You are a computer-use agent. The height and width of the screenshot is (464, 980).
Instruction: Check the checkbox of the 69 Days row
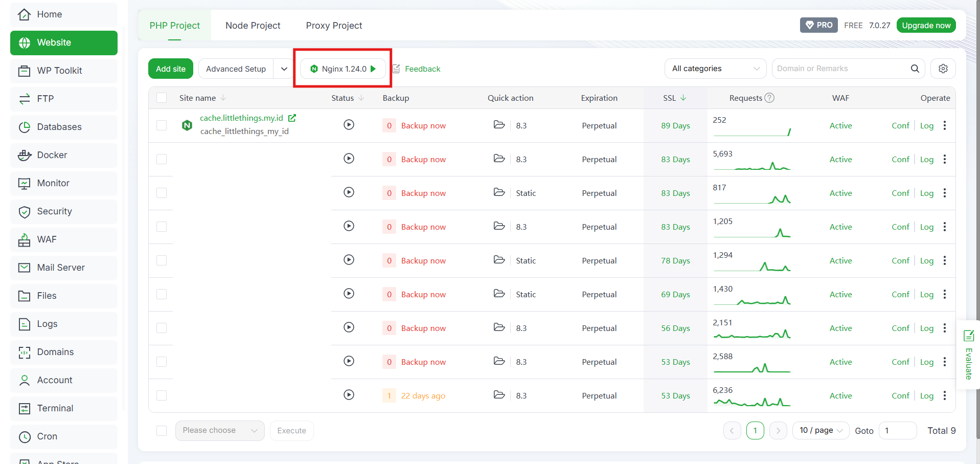[162, 294]
